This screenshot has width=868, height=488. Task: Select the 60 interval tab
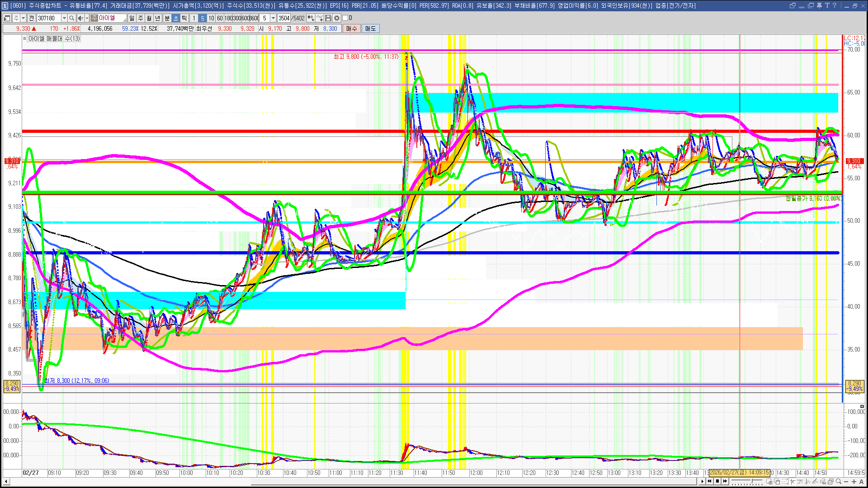tap(220, 18)
